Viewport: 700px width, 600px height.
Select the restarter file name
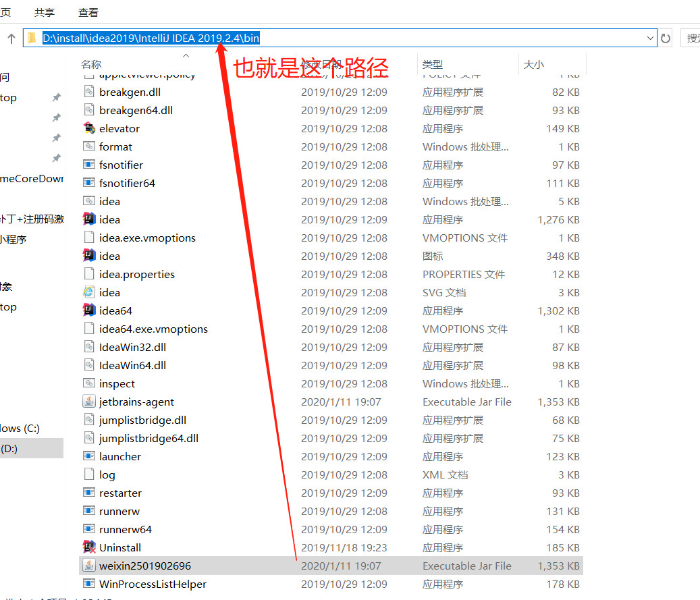point(121,493)
